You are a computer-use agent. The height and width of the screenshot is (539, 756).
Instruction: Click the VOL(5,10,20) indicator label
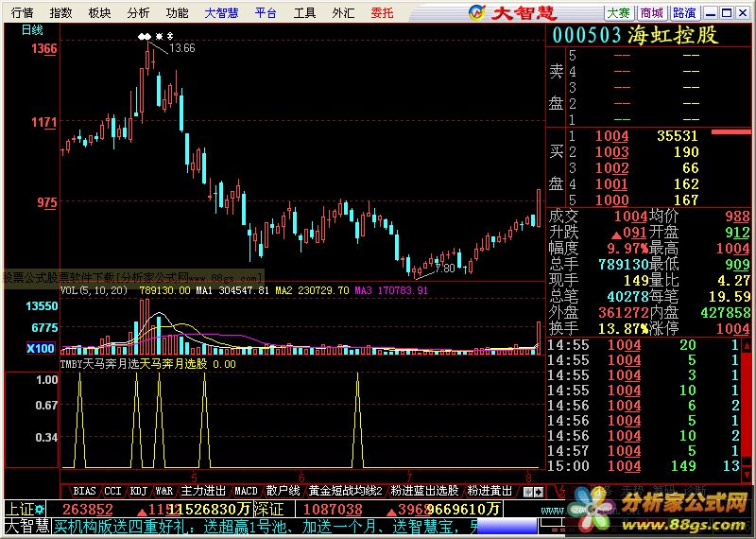[94, 290]
